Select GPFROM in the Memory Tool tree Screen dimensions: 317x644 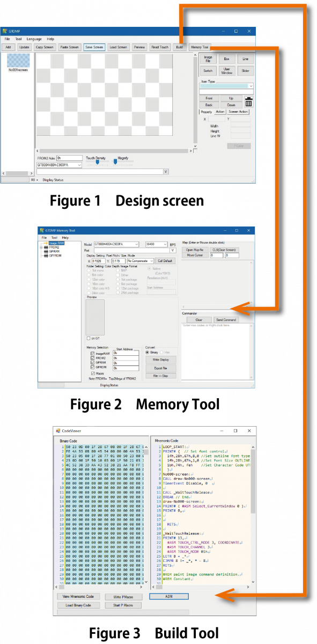click(55, 256)
